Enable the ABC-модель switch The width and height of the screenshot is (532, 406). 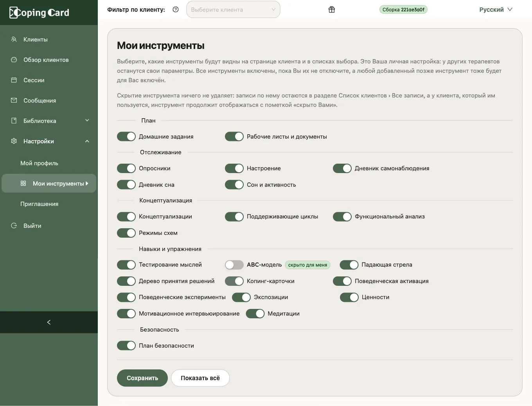coord(234,265)
